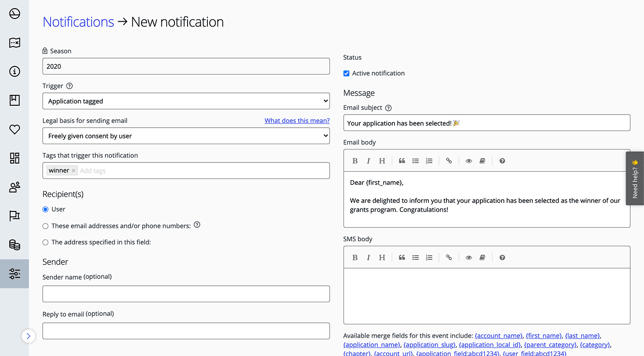
Task: Select the User recipient radio button
Action: coord(46,210)
